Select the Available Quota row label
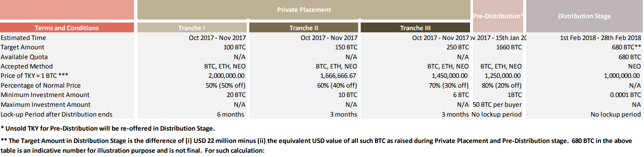The height and width of the screenshot is (157, 644). [24, 57]
